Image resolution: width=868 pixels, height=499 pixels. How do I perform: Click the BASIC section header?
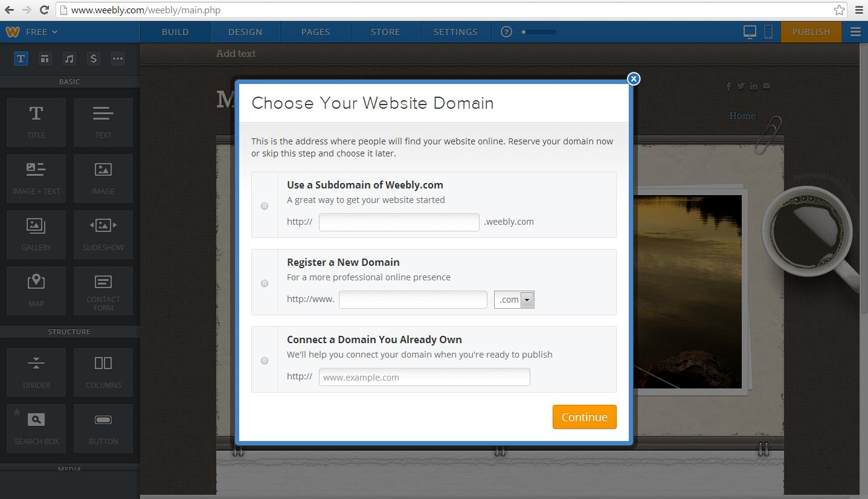pos(69,82)
